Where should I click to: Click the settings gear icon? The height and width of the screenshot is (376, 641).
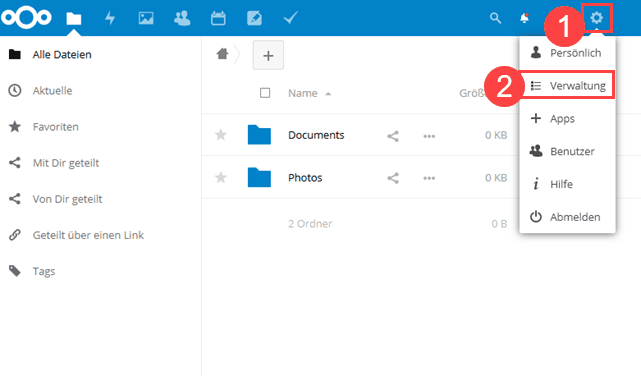coord(596,18)
